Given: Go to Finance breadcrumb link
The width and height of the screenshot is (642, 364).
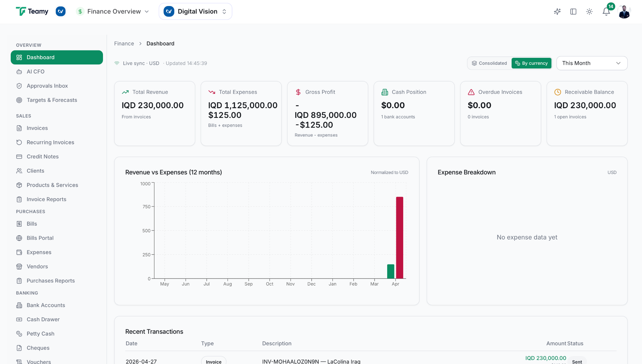Looking at the screenshot, I should click(124, 43).
